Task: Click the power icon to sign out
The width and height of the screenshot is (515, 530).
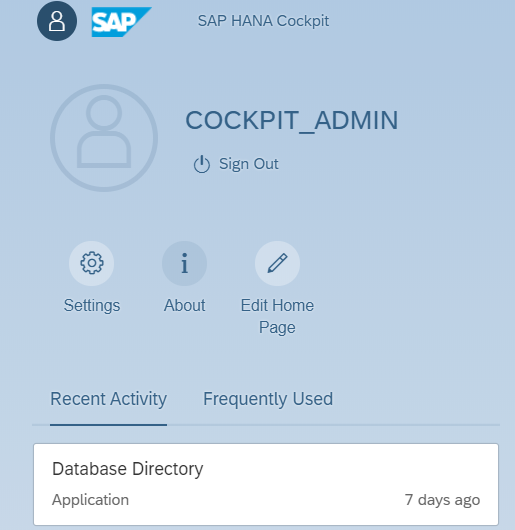Action: (202, 164)
